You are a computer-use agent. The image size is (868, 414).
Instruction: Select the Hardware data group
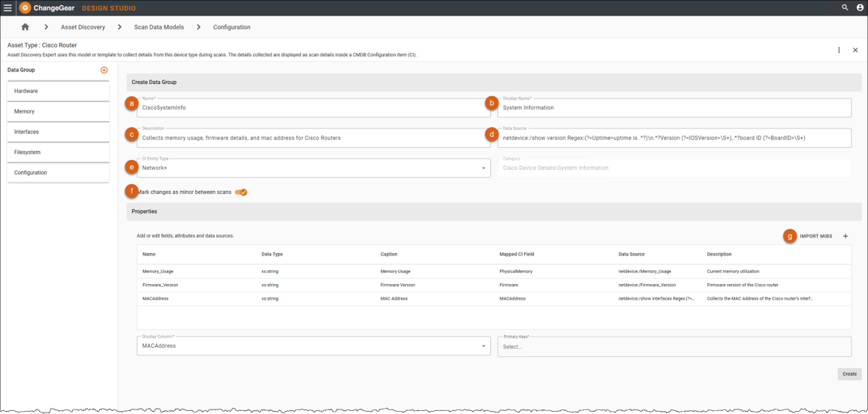pyautogui.click(x=58, y=91)
